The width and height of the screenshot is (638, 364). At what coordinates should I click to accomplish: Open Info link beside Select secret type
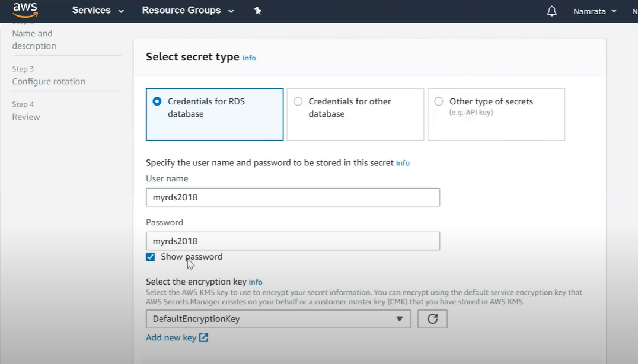[249, 58]
